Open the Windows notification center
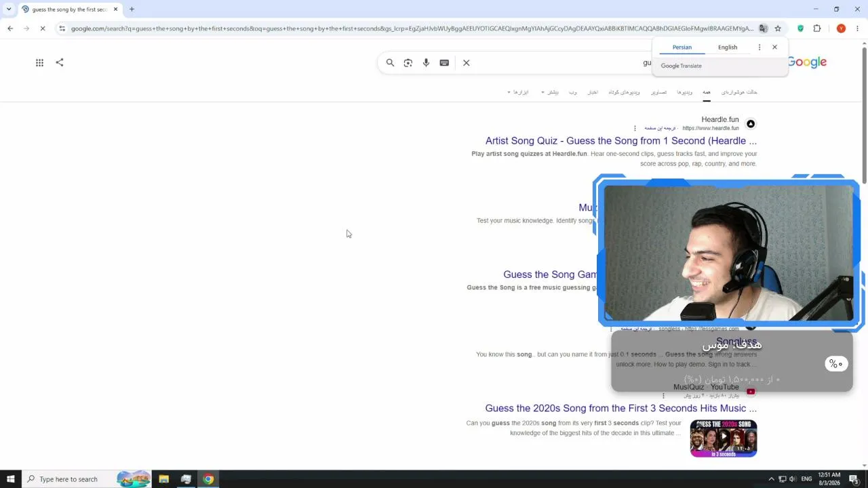The height and width of the screenshot is (488, 868). [854, 479]
